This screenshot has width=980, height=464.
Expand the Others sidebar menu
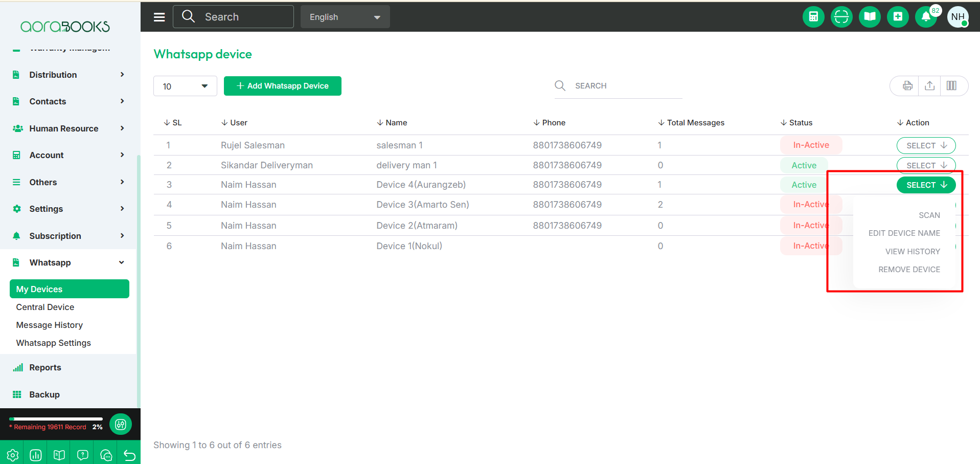[69, 182]
